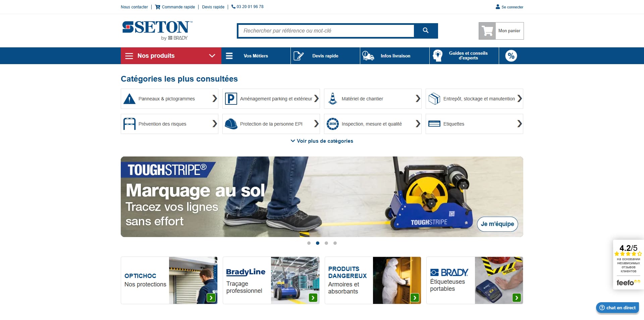Expand Protection de la personne chevron
Screen dimensions: 644x320
pyautogui.click(x=316, y=124)
